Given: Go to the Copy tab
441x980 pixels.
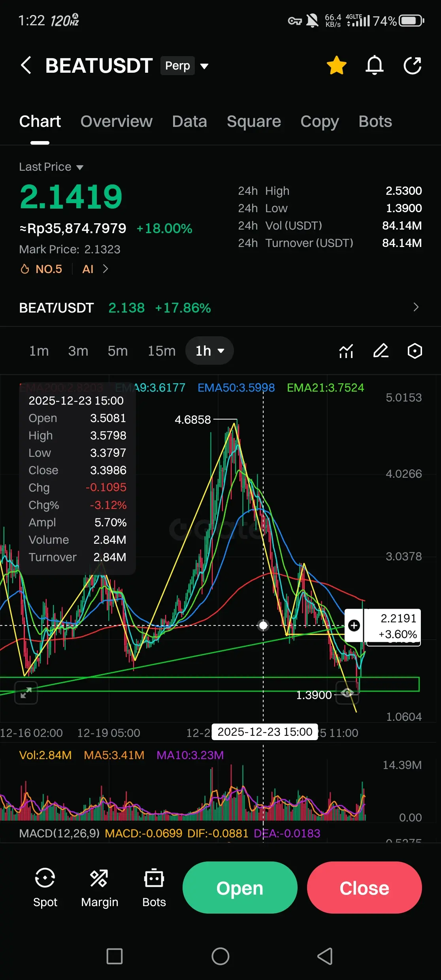Looking at the screenshot, I should point(320,122).
